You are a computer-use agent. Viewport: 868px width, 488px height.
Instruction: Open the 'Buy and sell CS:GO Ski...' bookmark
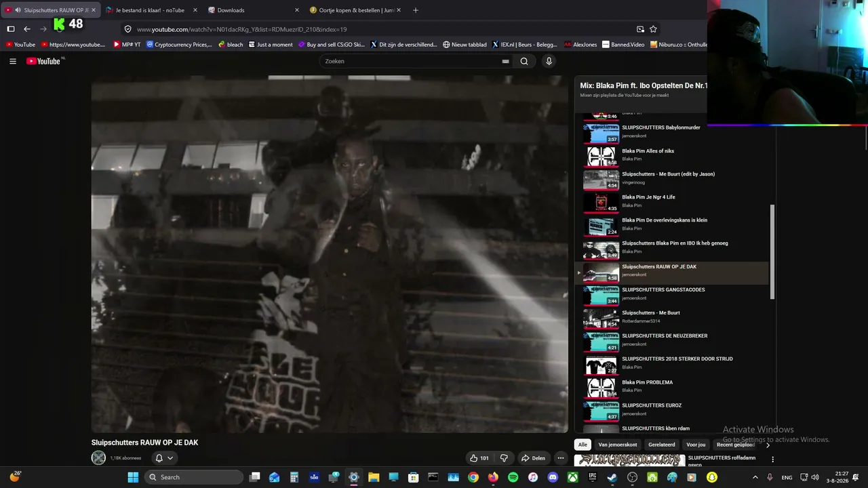332,45
